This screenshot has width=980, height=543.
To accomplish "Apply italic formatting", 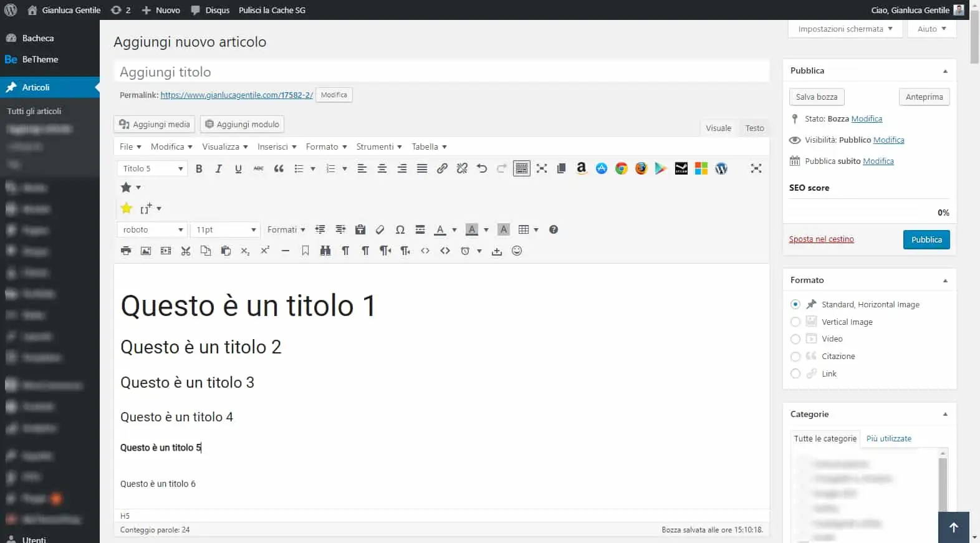I will coord(219,169).
